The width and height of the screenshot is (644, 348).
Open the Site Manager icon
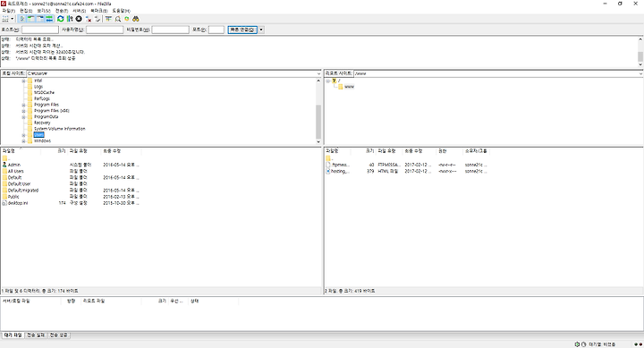pos(5,19)
